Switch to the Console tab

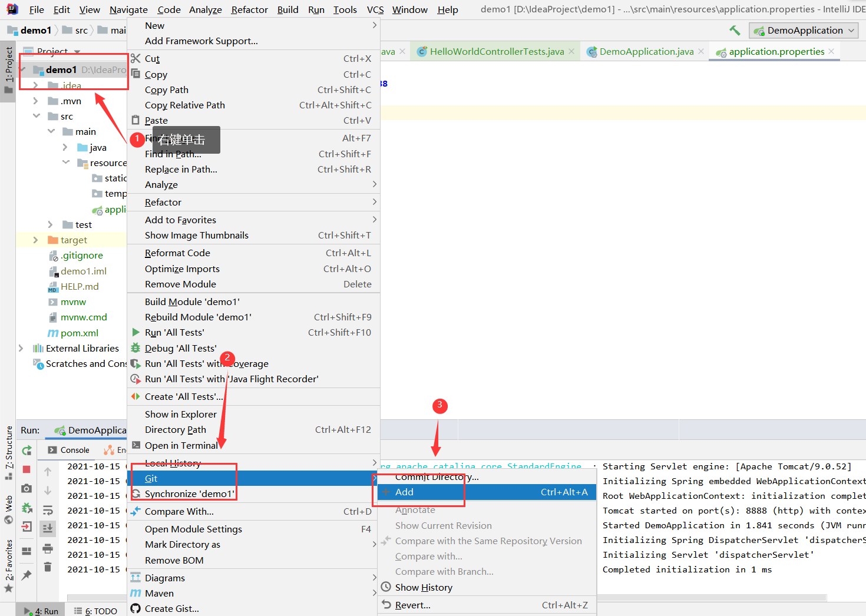(x=69, y=450)
